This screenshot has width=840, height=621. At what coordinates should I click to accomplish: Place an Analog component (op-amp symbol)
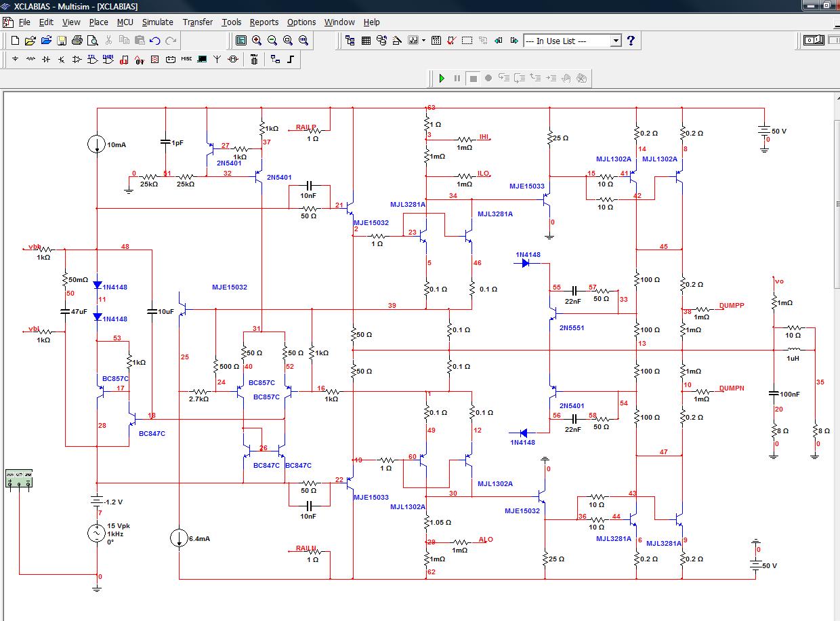coord(77,60)
